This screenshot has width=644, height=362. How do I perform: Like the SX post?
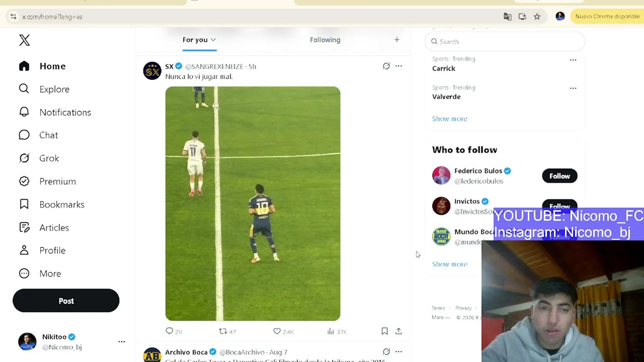277,331
